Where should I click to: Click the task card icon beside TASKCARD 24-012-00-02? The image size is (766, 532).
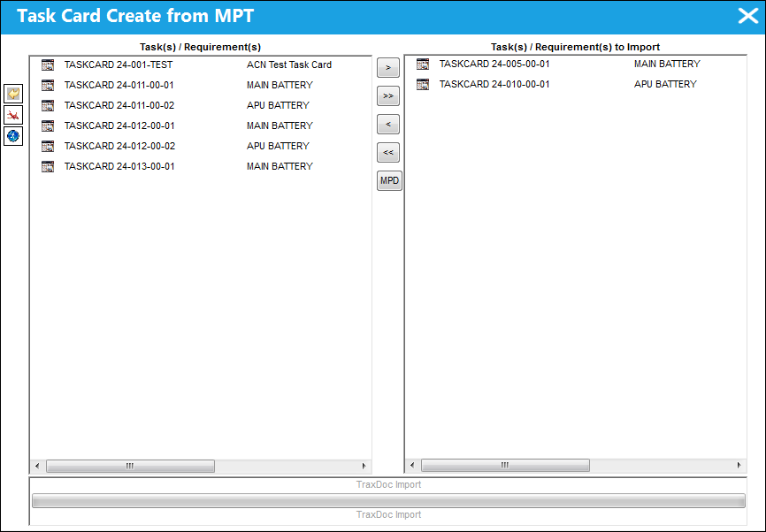(48, 147)
